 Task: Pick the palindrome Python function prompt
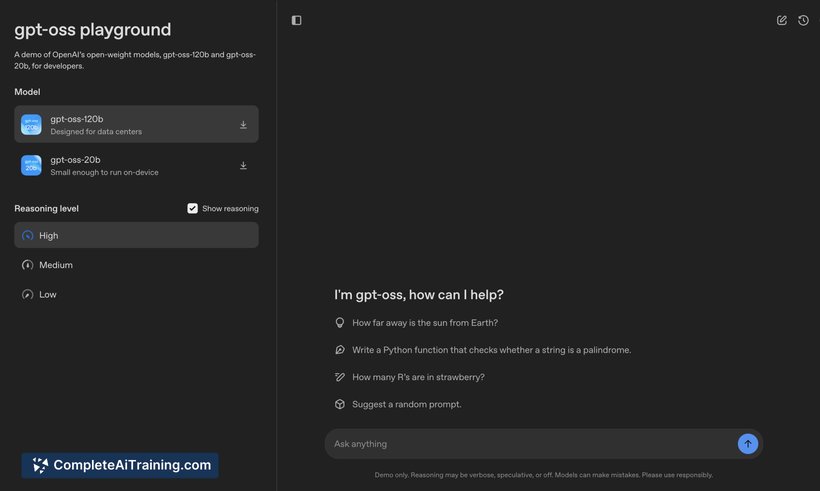pos(490,350)
